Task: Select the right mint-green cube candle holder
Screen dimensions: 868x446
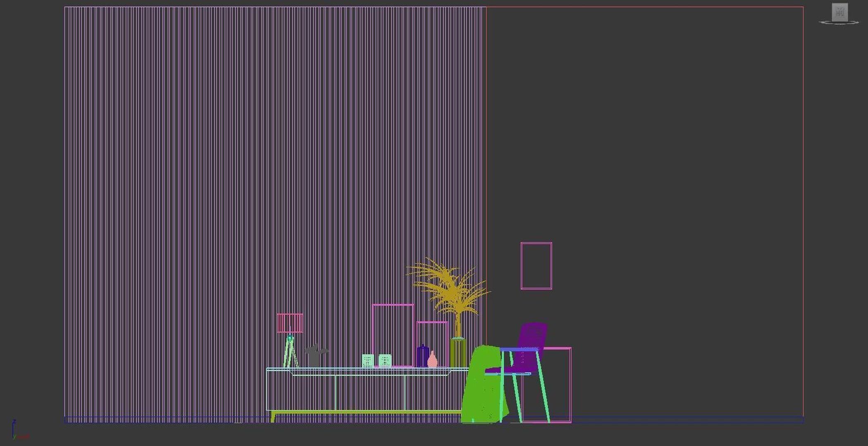Action: pos(385,361)
